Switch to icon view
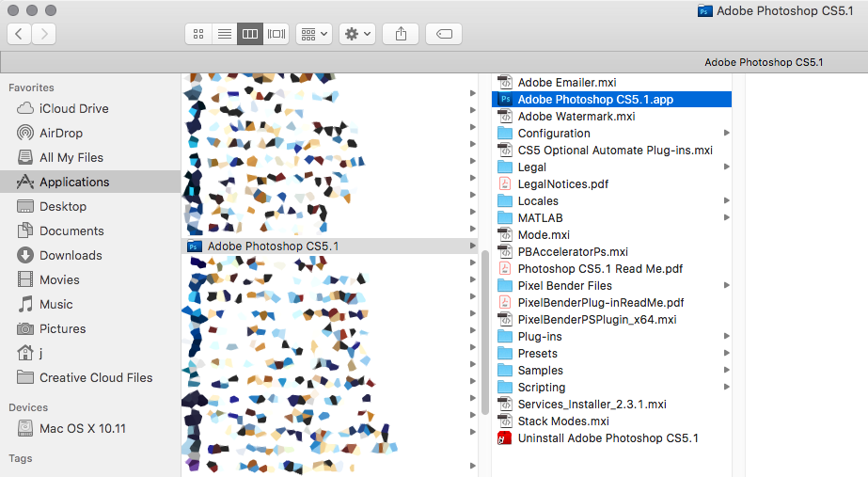 (x=198, y=34)
